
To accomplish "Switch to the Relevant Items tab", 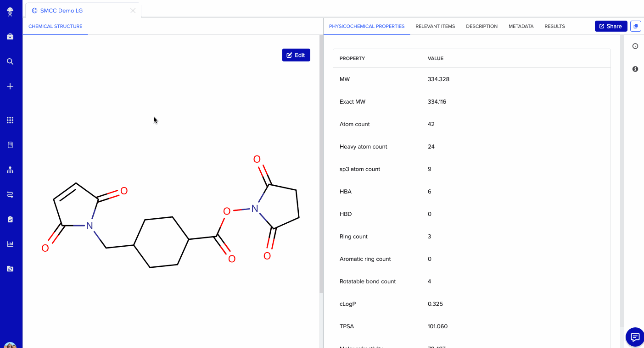I will click(x=435, y=26).
